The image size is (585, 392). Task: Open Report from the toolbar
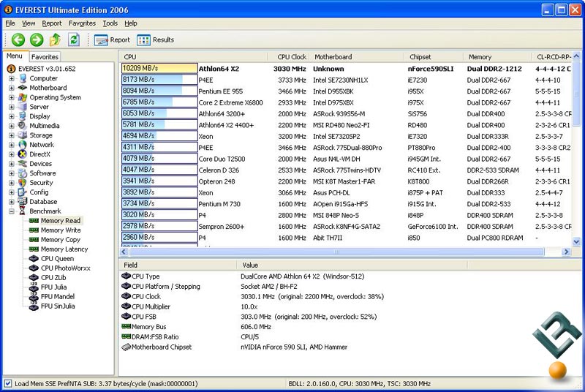point(112,40)
